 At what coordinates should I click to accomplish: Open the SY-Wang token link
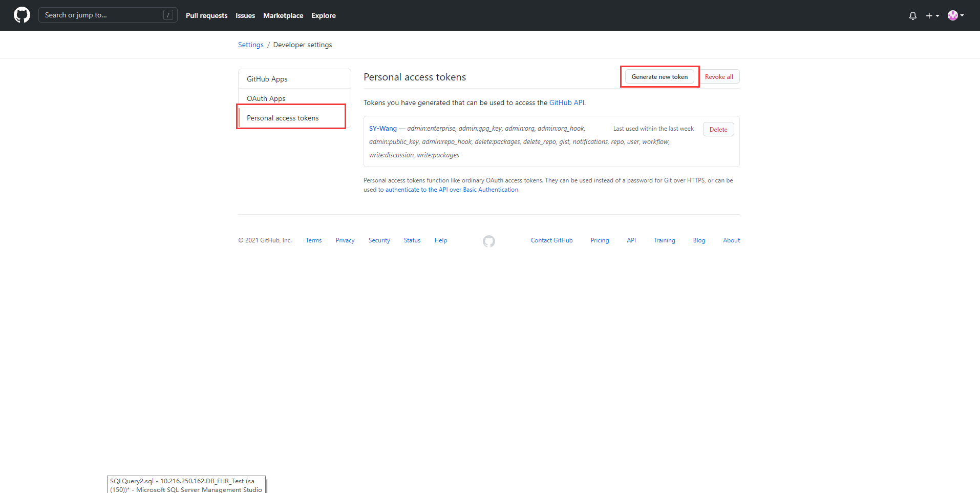[383, 129]
